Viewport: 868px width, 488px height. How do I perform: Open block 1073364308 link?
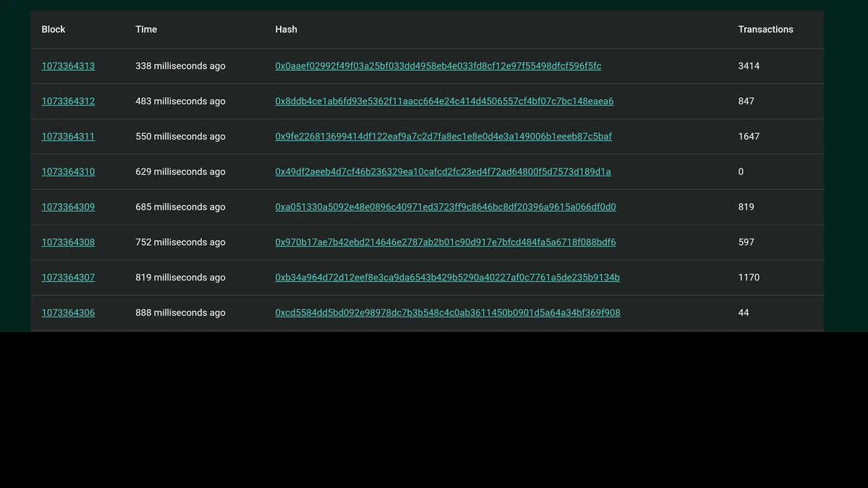point(68,242)
